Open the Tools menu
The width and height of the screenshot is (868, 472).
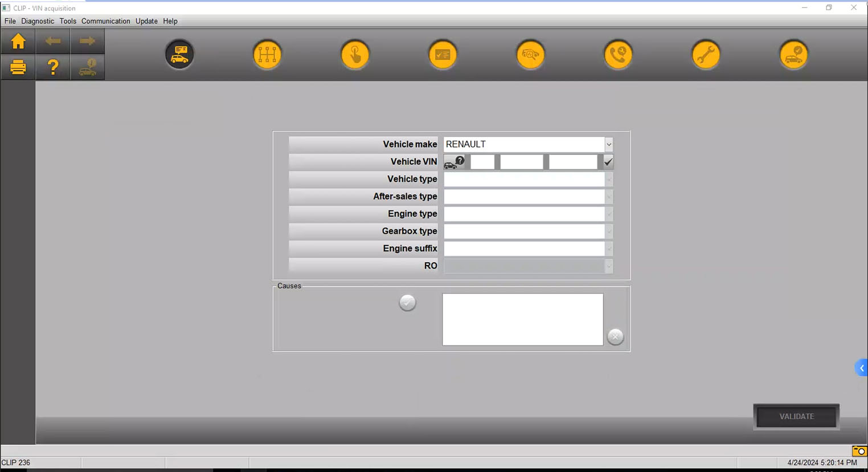68,21
